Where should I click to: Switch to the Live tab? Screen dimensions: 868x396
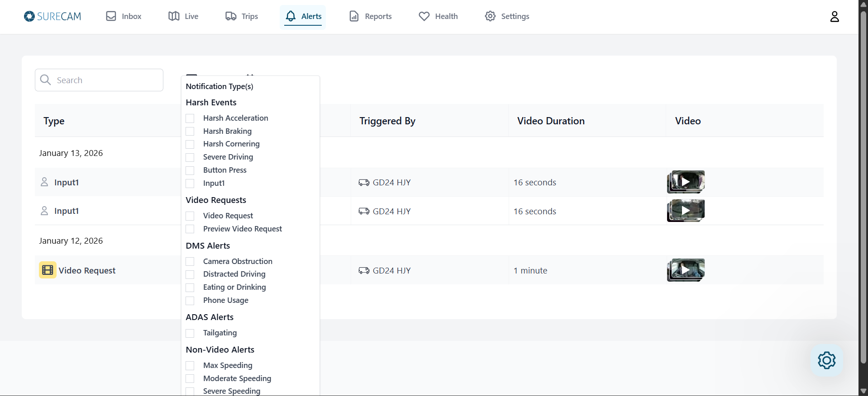coord(183,16)
